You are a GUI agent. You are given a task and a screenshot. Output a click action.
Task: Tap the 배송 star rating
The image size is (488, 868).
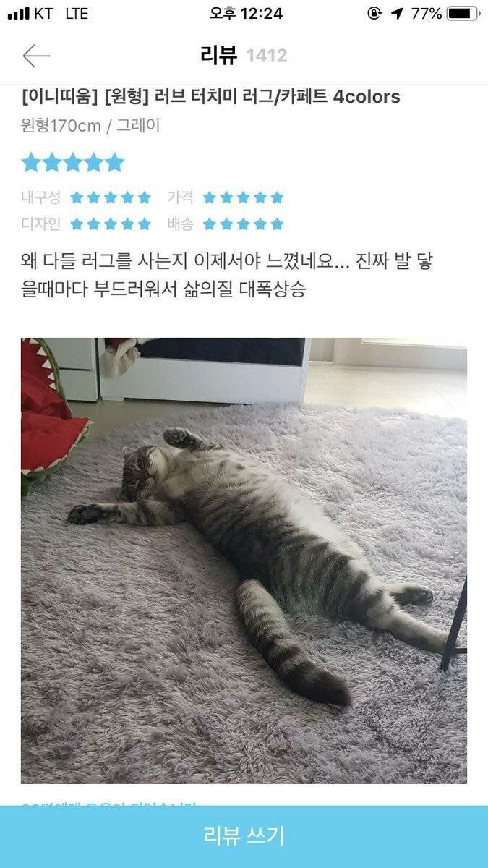pos(243,224)
